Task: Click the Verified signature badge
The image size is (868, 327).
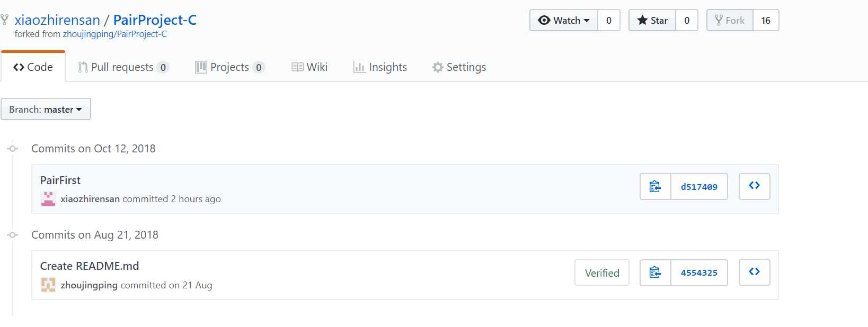Action: click(602, 272)
